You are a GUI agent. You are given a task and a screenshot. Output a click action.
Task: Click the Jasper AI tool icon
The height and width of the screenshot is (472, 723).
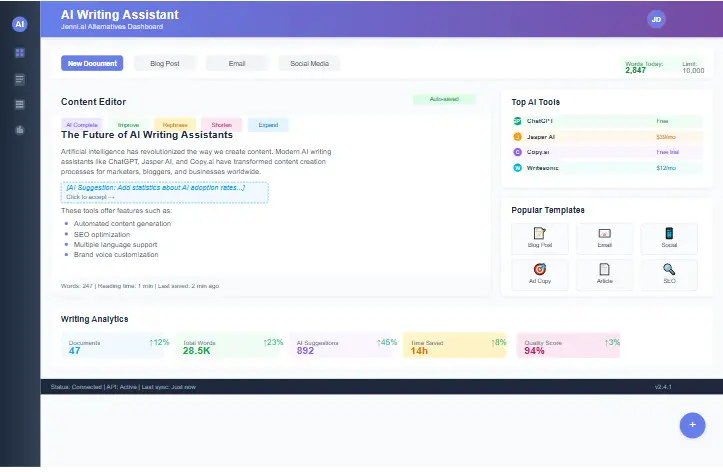pyautogui.click(x=517, y=137)
